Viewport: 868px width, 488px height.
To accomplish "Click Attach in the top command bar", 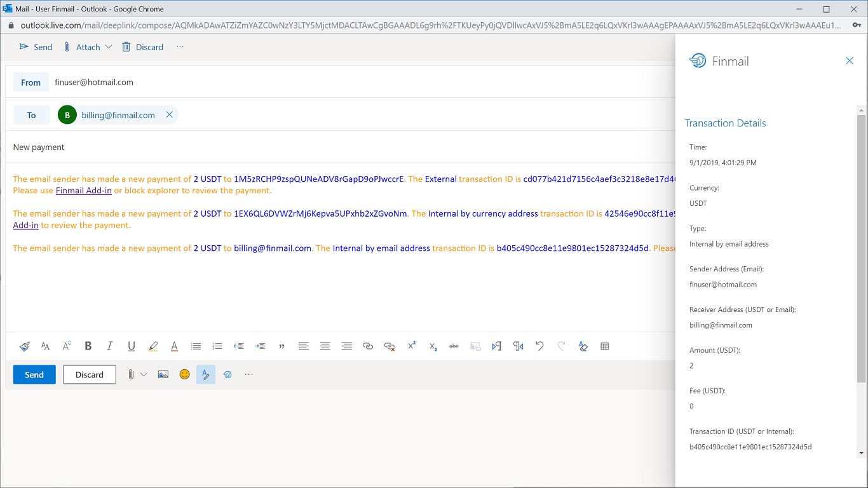I will point(81,47).
